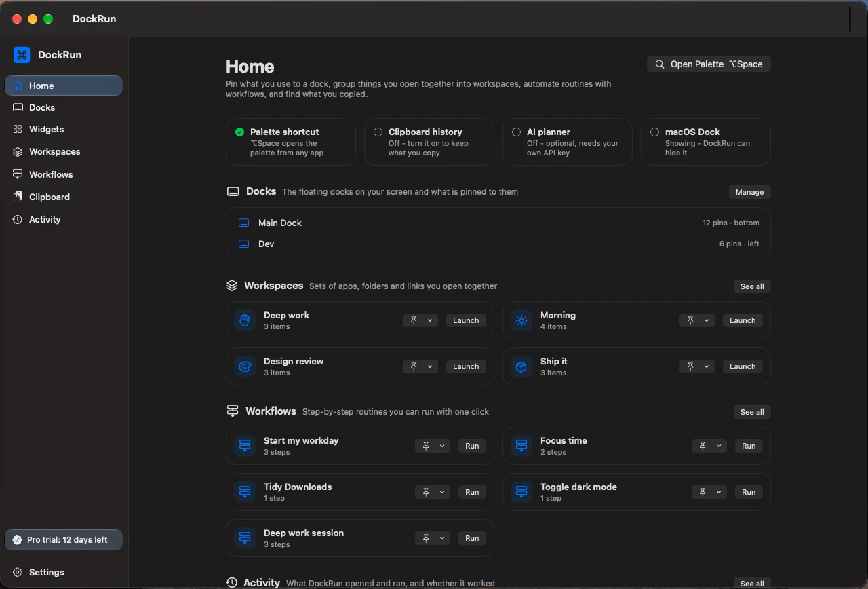868x589 pixels.
Task: Launch the Deep work workspace
Action: [x=466, y=320]
